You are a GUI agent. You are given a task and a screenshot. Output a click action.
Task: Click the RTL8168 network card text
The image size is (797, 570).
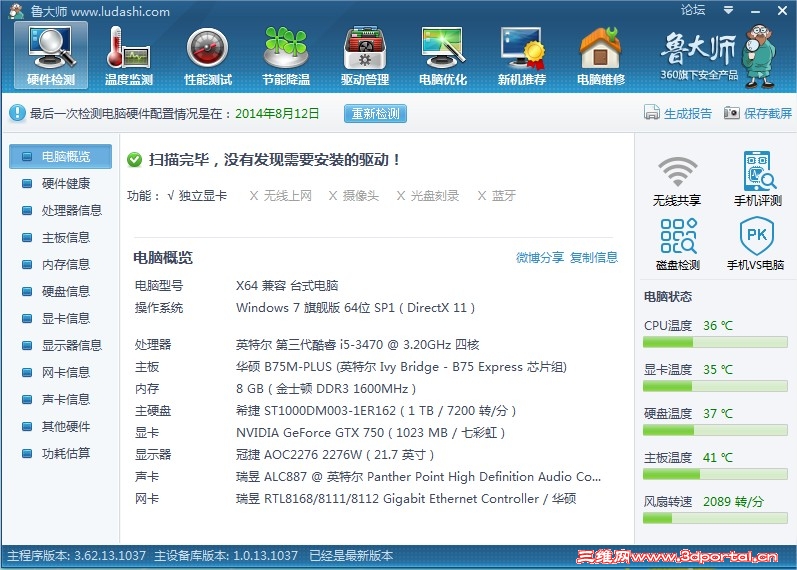click(x=406, y=498)
